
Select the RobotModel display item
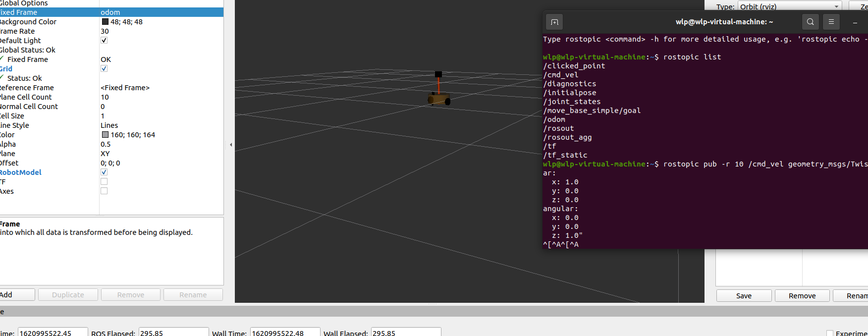pyautogui.click(x=21, y=172)
